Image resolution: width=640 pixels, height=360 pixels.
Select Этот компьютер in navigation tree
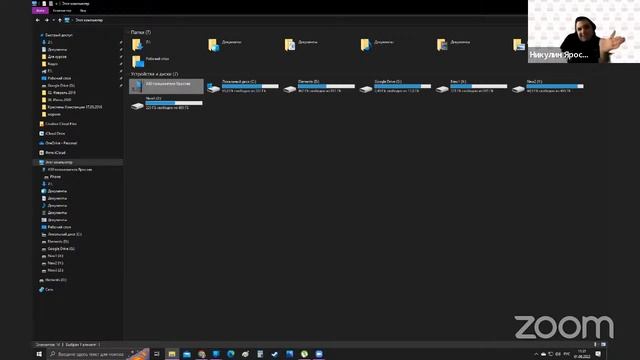[78, 162]
